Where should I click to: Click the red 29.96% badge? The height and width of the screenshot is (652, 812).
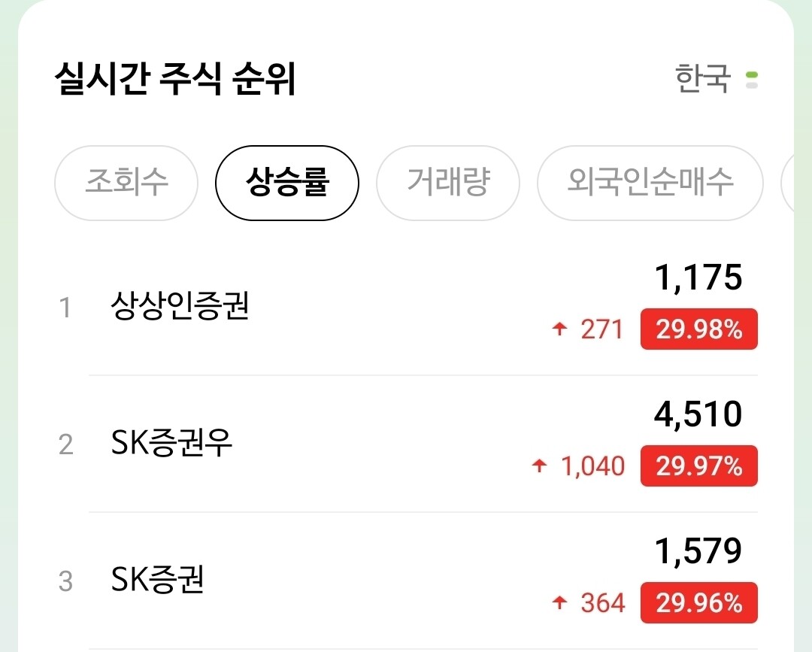(x=698, y=603)
